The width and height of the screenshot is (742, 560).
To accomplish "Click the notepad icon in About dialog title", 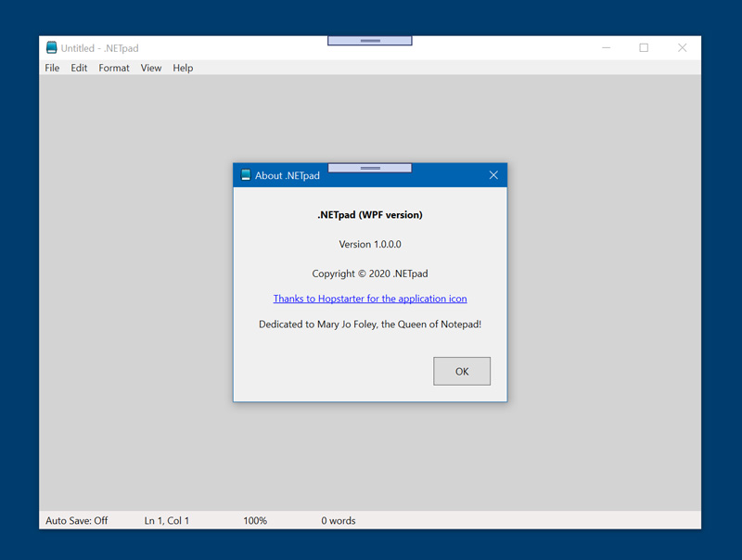I will [x=246, y=175].
